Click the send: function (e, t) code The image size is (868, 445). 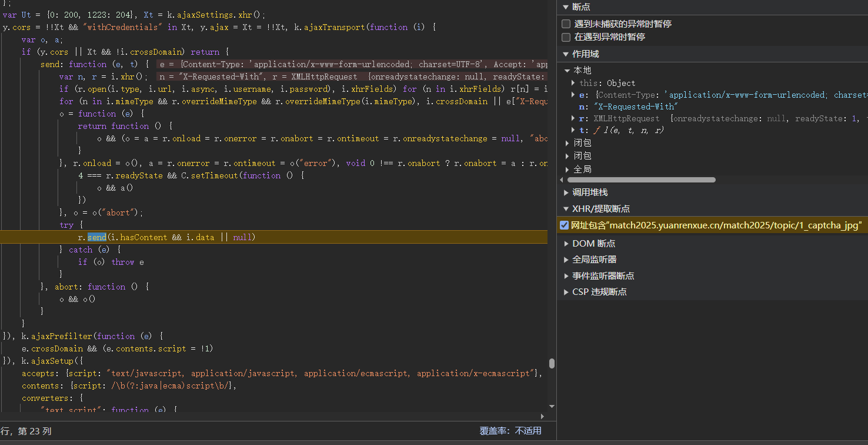[x=95, y=64]
